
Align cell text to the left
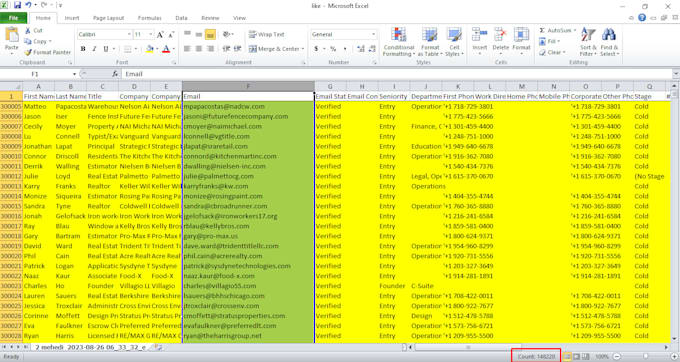(x=187, y=49)
